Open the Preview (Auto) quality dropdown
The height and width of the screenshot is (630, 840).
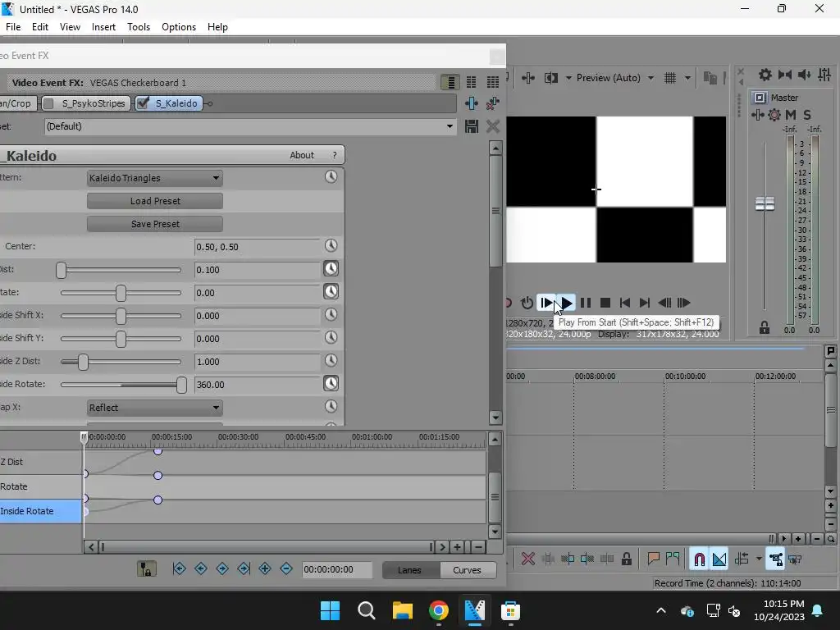615,78
